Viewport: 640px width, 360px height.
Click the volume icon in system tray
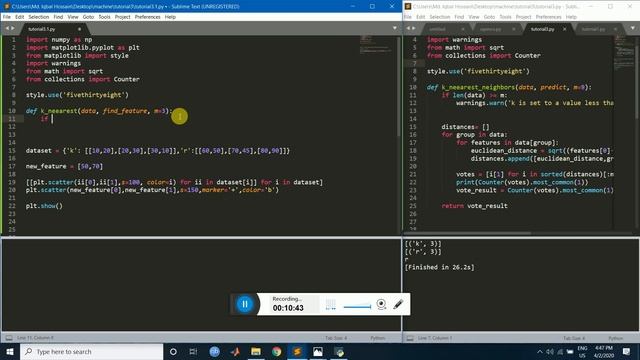550,351
